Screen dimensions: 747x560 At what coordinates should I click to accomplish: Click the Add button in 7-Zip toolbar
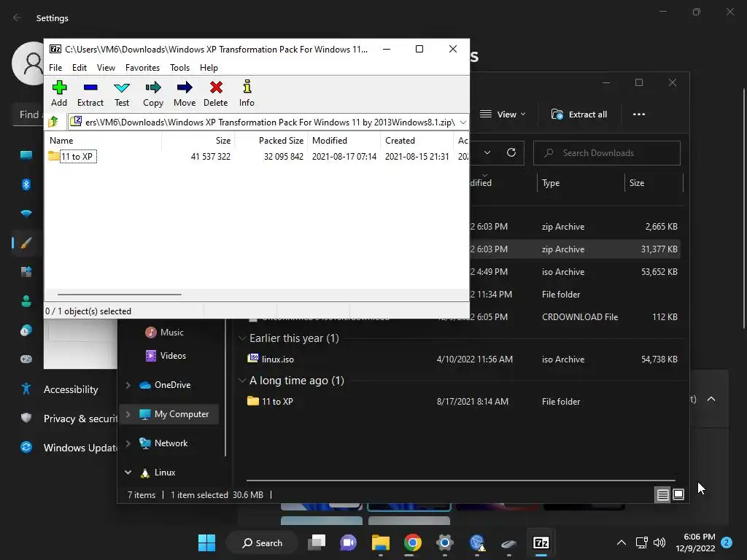tap(59, 93)
